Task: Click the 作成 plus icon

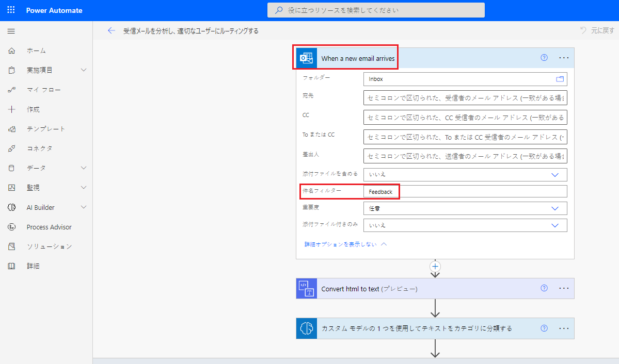Action: click(x=12, y=109)
